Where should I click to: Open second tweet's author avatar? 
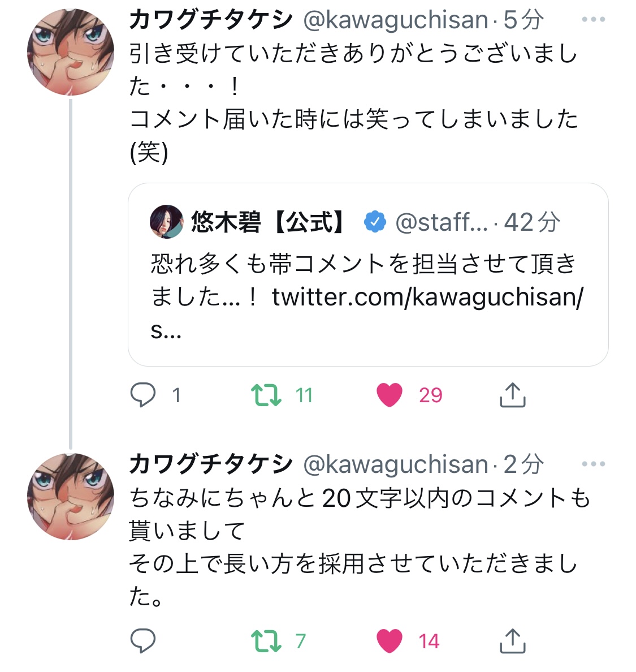71,496
